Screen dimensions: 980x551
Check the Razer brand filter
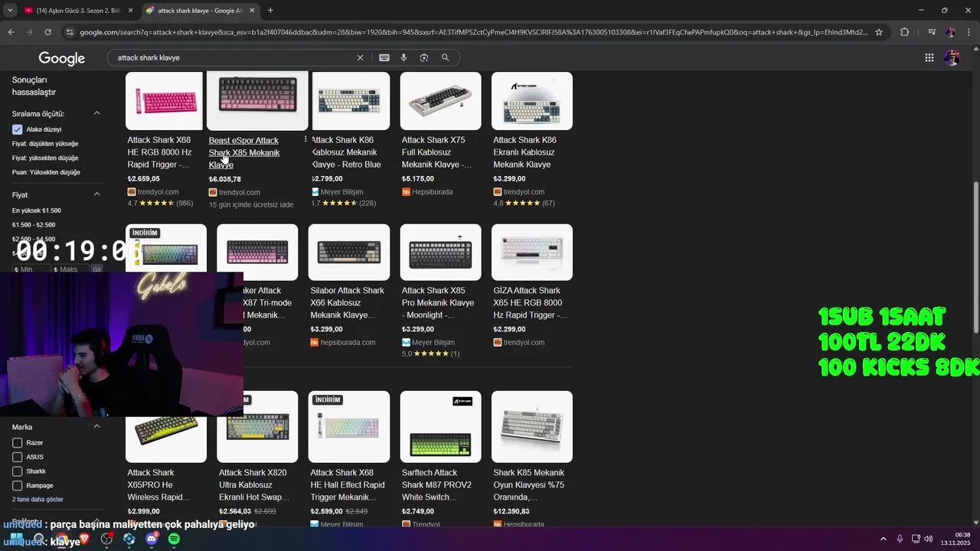pos(17,442)
